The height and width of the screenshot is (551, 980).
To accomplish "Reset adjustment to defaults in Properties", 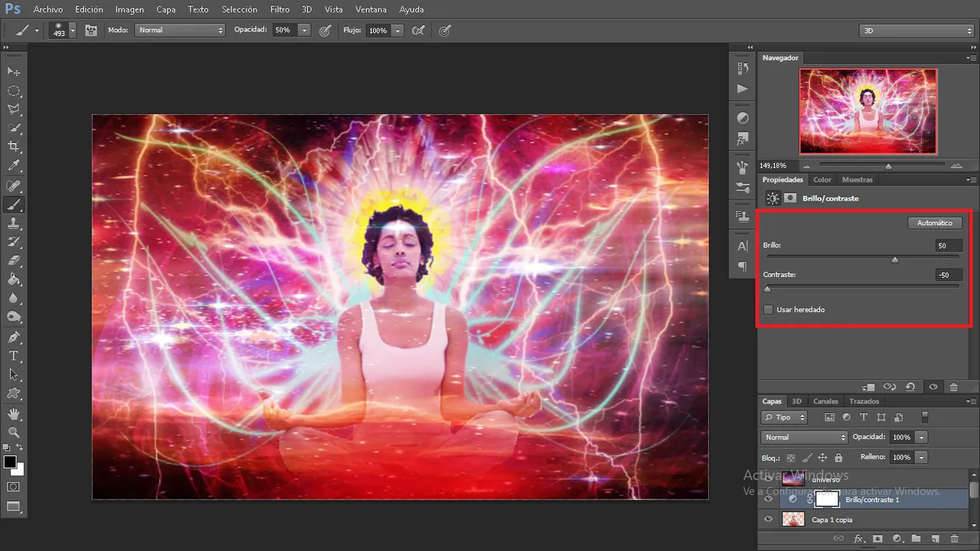I will [x=911, y=387].
